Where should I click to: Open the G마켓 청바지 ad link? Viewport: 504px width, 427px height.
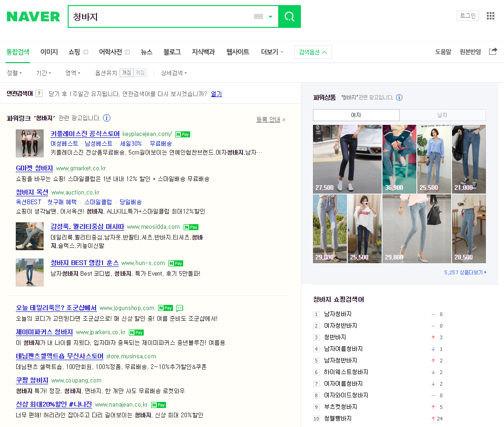(34, 168)
